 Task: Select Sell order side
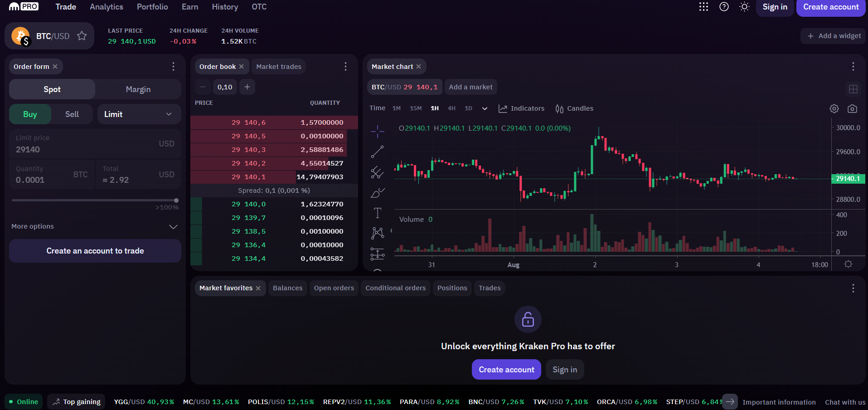[72, 114]
